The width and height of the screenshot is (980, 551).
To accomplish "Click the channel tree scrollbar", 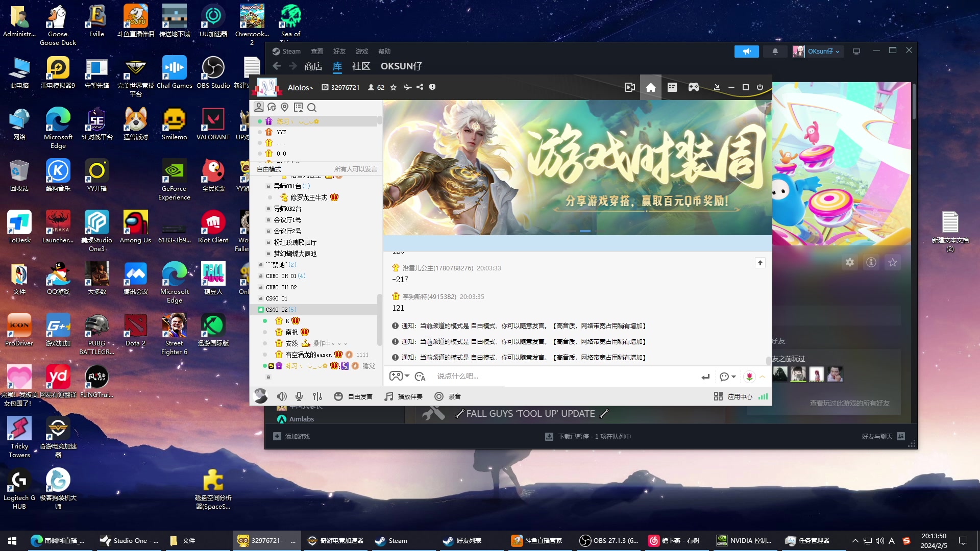I will (x=379, y=319).
